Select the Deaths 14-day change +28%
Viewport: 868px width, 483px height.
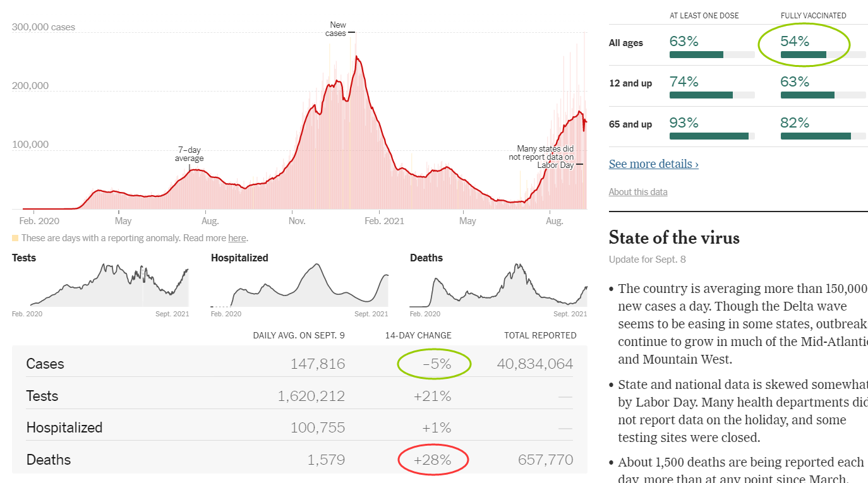click(x=433, y=460)
